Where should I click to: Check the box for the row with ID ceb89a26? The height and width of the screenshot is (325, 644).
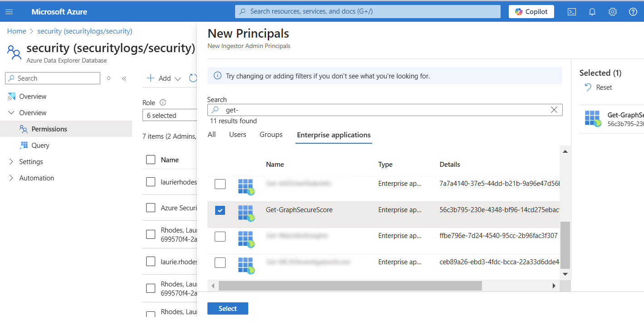pos(220,262)
